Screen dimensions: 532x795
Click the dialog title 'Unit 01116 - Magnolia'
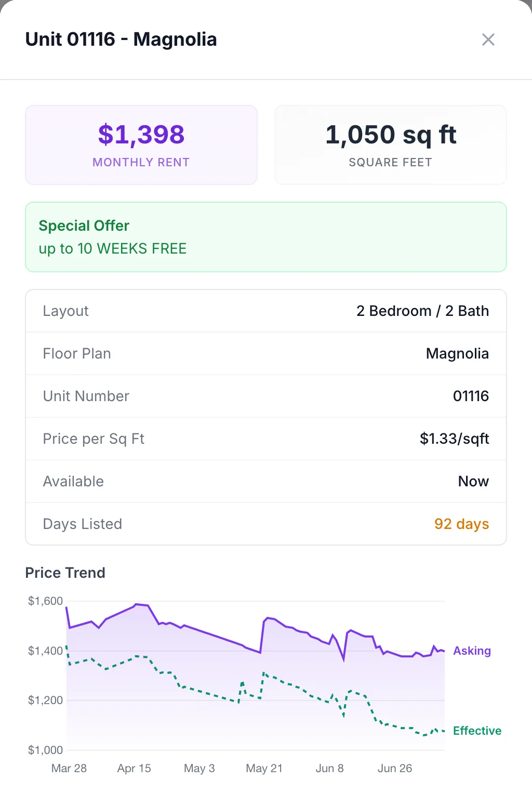121,39
